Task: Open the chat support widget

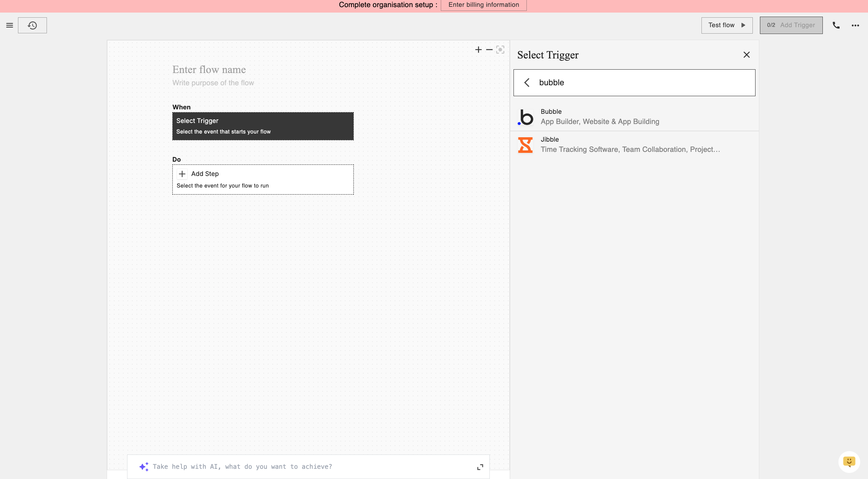Action: (x=849, y=462)
